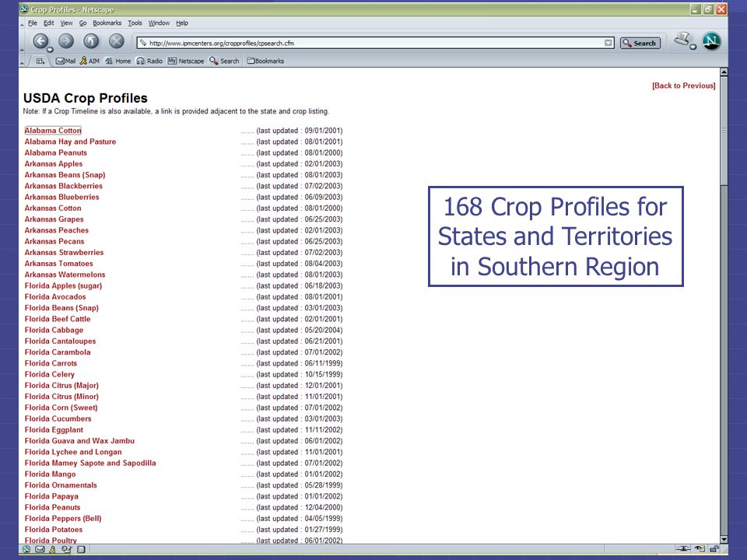
Task: Open the Window menu
Action: pos(159,23)
